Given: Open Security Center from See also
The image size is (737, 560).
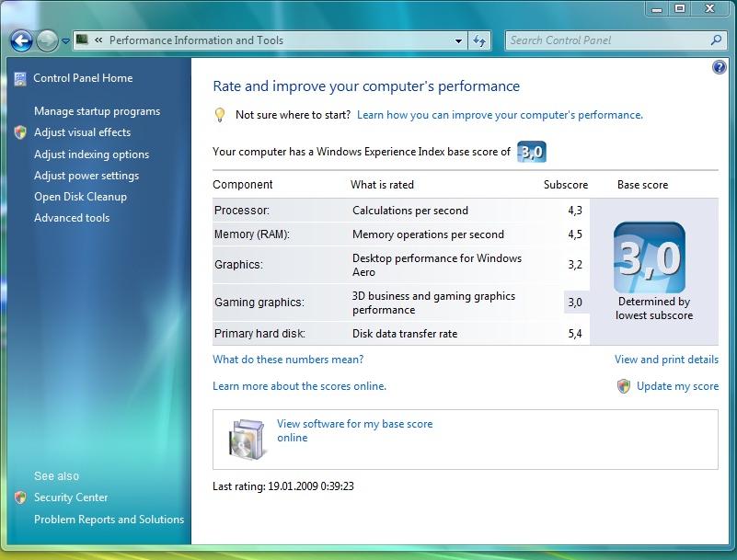Looking at the screenshot, I should pyautogui.click(x=71, y=497).
